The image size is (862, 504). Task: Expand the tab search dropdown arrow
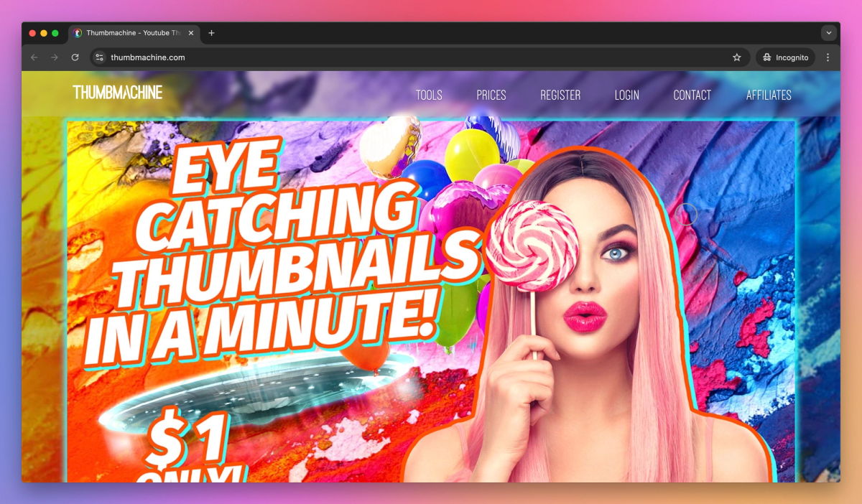point(829,33)
